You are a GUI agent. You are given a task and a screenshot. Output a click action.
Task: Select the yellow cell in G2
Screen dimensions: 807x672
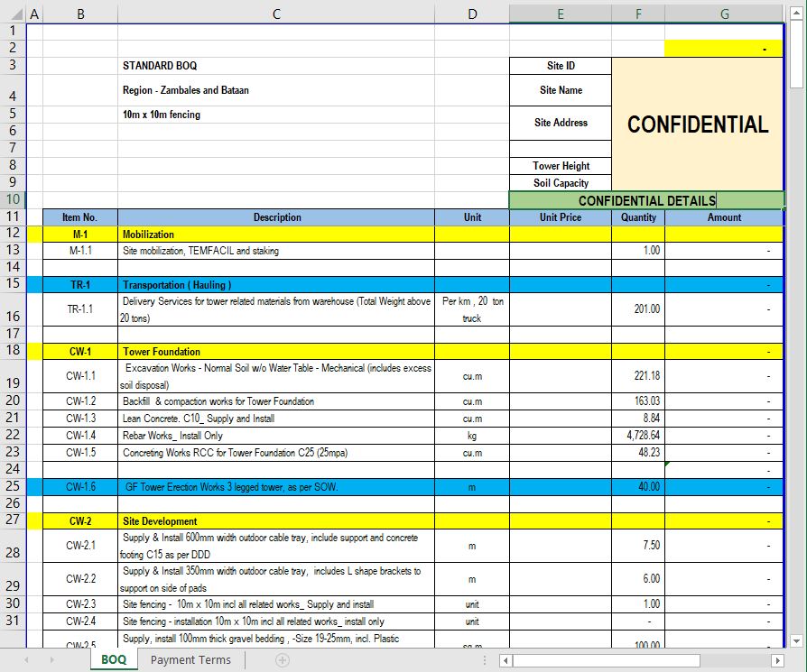coord(724,49)
